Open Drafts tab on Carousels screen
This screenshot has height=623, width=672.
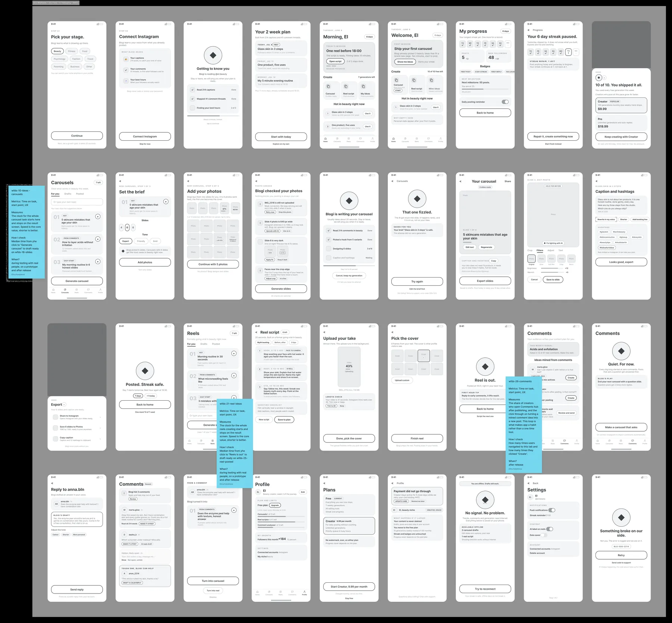click(x=68, y=194)
